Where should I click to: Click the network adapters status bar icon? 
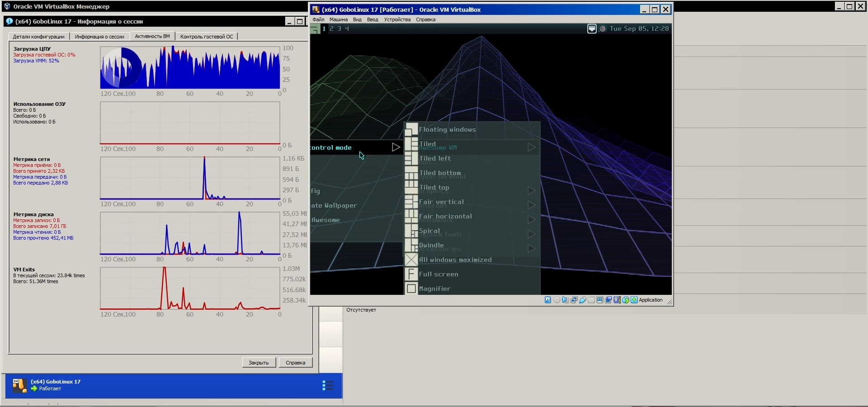point(574,300)
